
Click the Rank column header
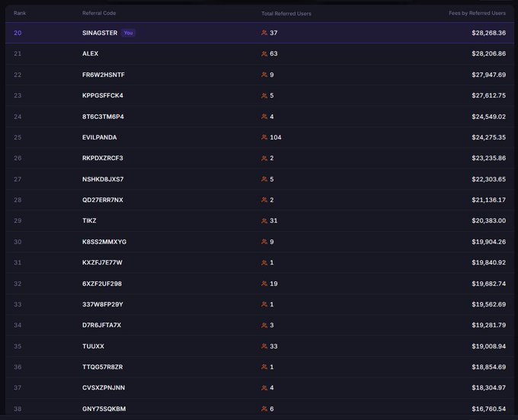click(x=20, y=13)
